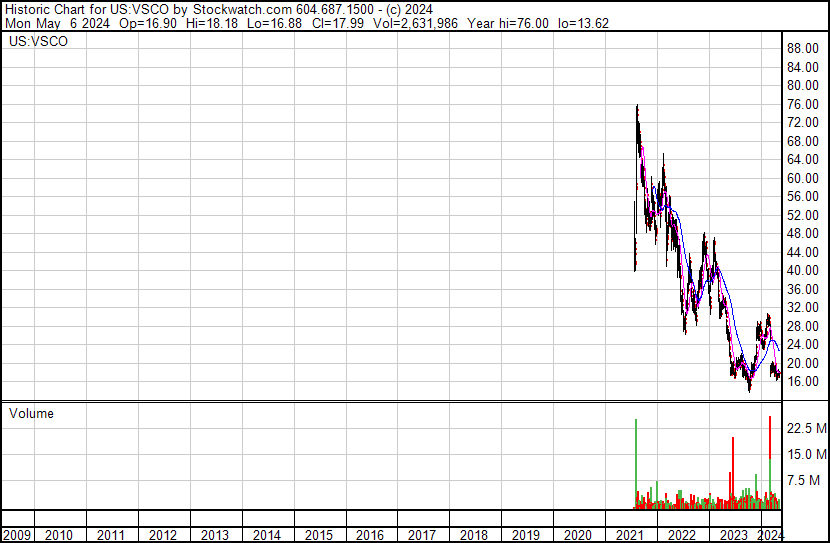Click the 64.00 price axis label
The height and width of the screenshot is (543, 830).
click(803, 159)
